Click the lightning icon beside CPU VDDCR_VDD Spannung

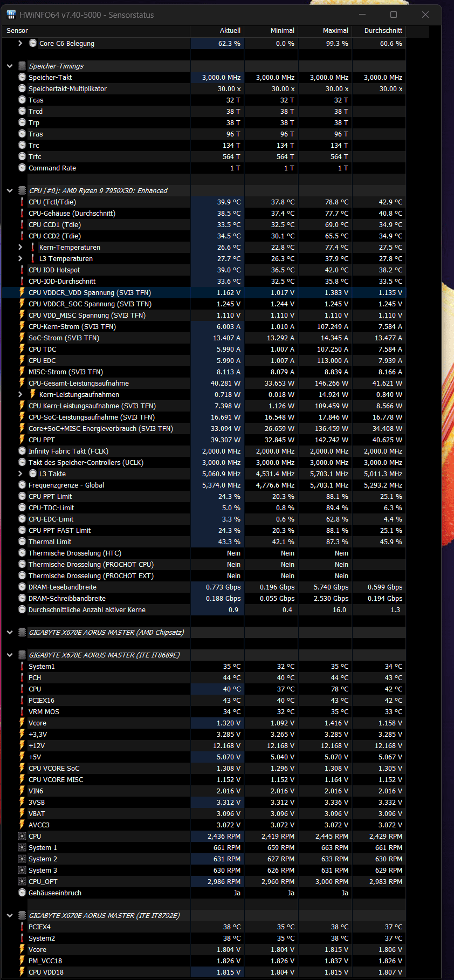(x=22, y=292)
